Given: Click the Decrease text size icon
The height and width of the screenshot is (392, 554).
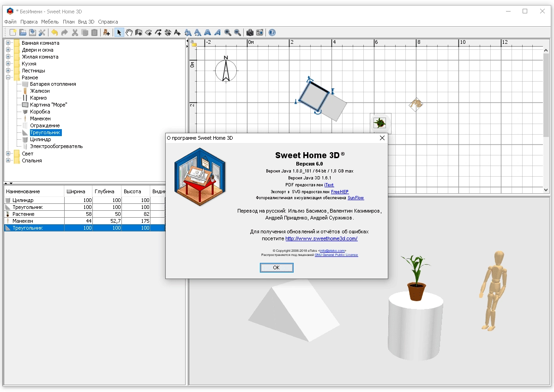Looking at the screenshot, I should pyautogui.click(x=198, y=32).
